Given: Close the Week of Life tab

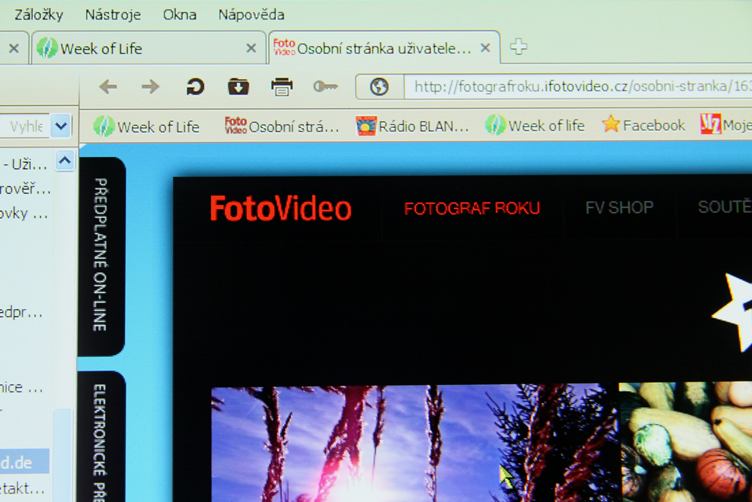Looking at the screenshot, I should coord(251,48).
